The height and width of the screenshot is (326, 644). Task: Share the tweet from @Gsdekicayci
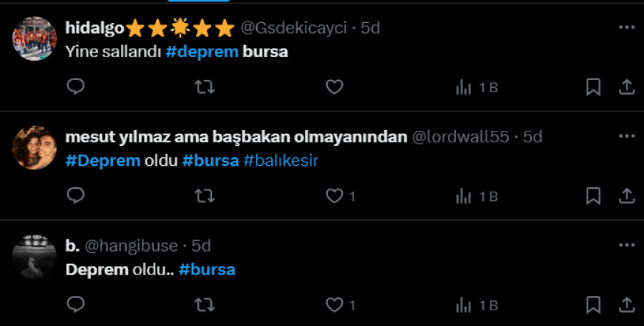click(627, 87)
